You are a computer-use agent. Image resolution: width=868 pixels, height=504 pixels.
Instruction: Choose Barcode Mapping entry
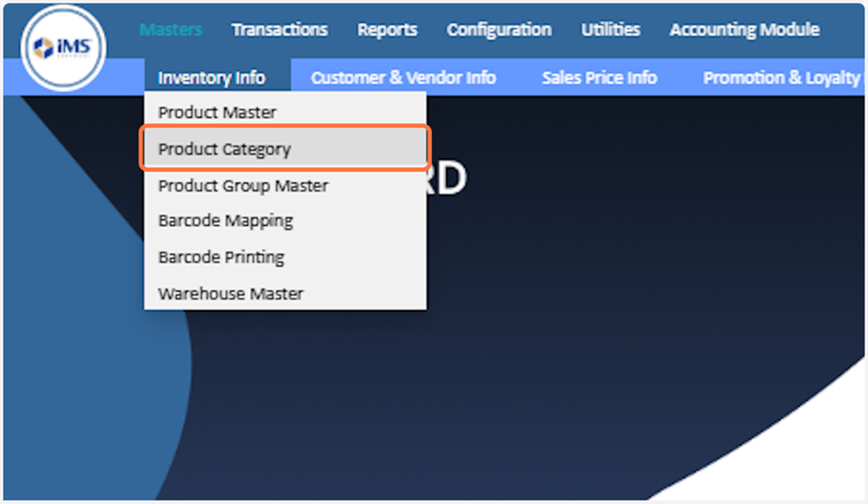coord(285,221)
